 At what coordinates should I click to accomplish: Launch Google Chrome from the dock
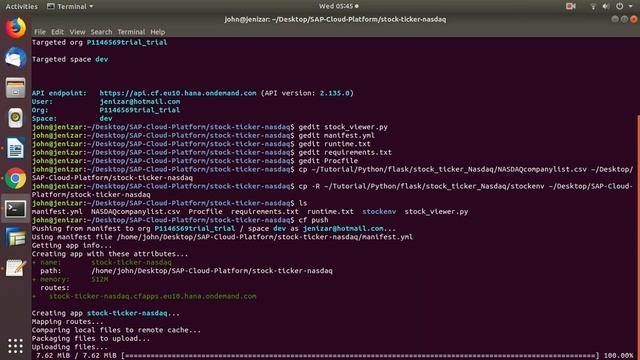click(16, 178)
